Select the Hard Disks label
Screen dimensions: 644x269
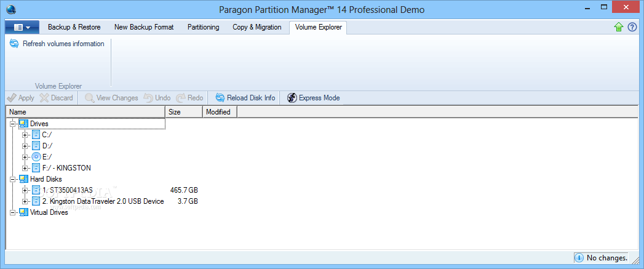pos(46,179)
